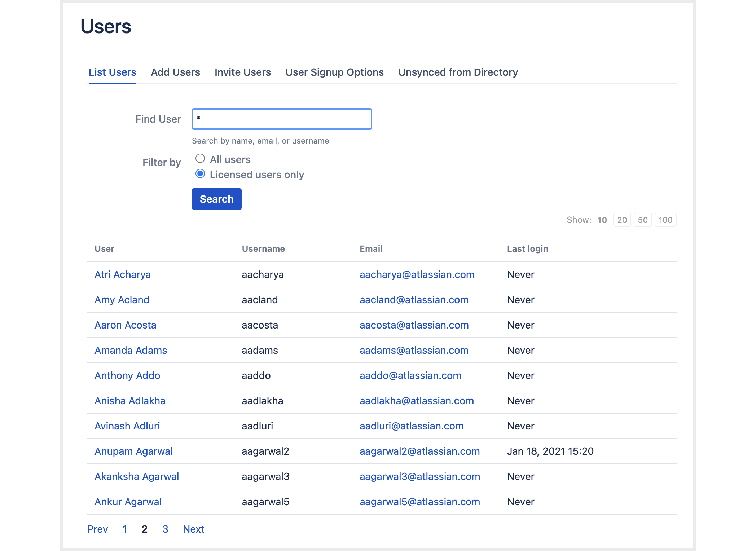Jump to results page 1
This screenshot has width=756, height=551.
point(124,529)
